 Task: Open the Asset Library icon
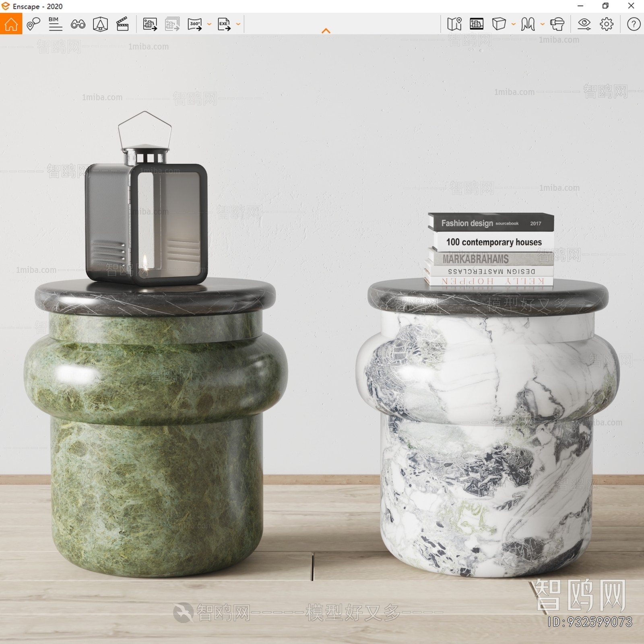(477, 24)
